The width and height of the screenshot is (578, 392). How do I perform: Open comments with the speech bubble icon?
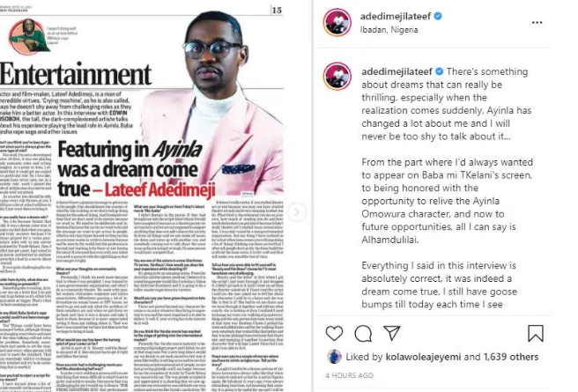tap(363, 334)
